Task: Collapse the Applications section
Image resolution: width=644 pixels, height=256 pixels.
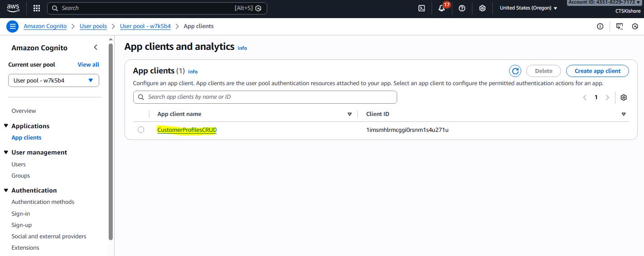Action: 6,126
